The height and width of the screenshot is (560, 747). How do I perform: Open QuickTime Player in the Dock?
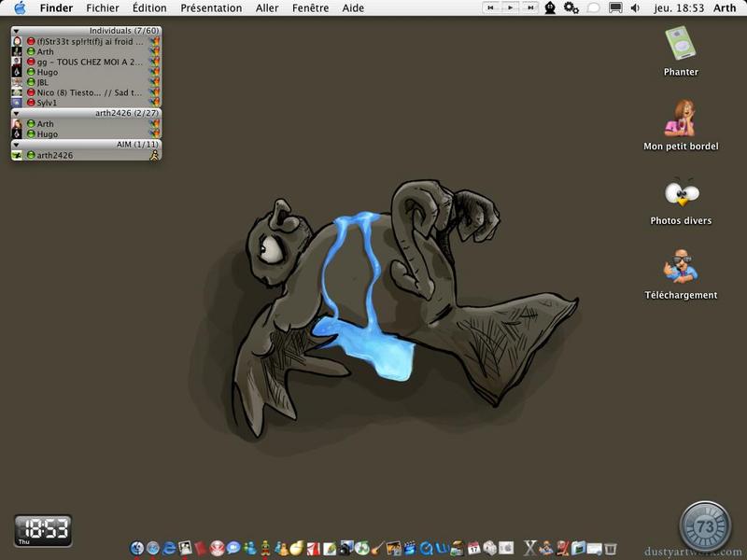(426, 548)
